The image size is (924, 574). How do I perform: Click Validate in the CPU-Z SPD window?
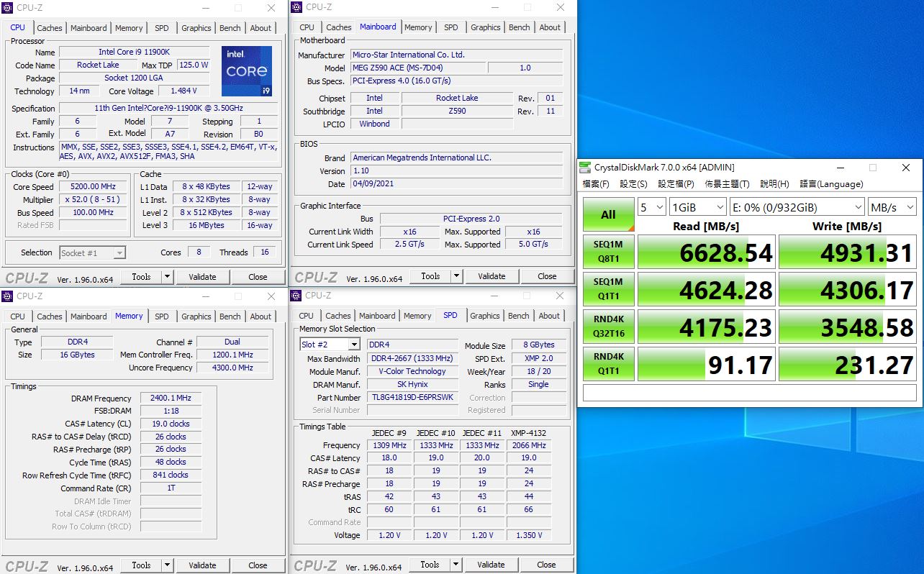[x=491, y=565]
